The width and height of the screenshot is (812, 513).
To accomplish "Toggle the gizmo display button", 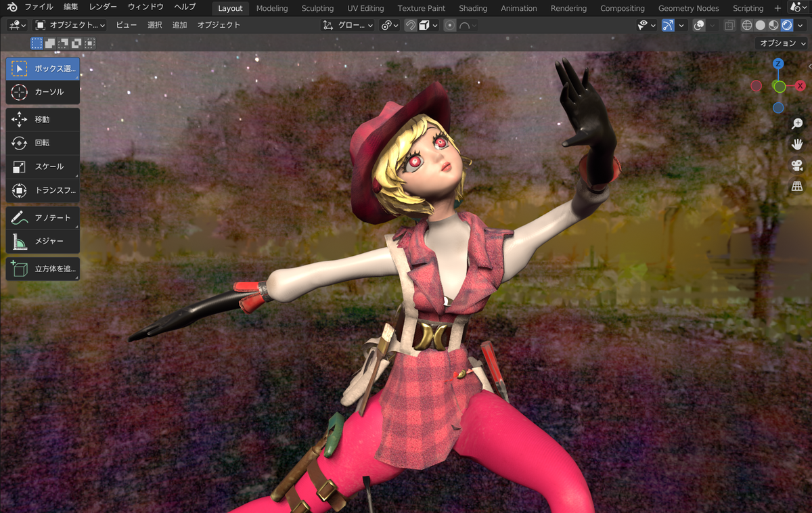I will coord(668,25).
